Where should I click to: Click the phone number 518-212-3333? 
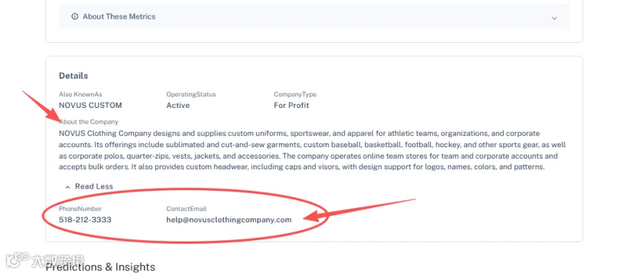pyautogui.click(x=85, y=219)
